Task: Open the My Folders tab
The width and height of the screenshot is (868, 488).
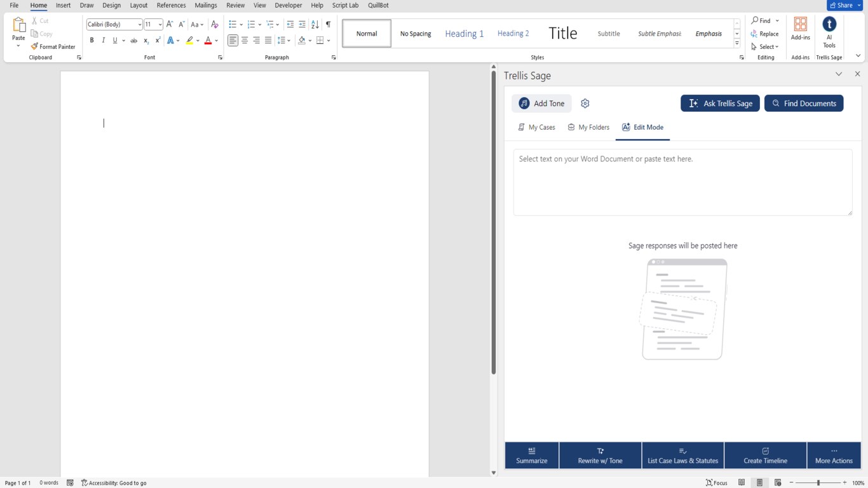Action: click(x=588, y=127)
